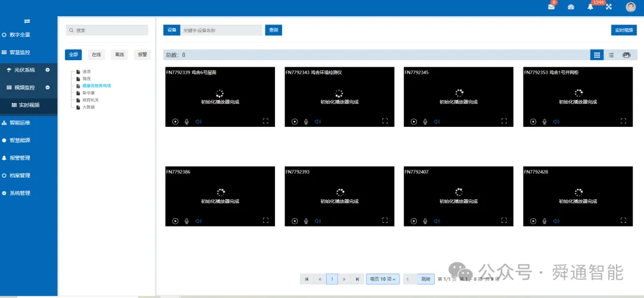
Task: Play the FN7792339 video feed
Action: (x=175, y=122)
